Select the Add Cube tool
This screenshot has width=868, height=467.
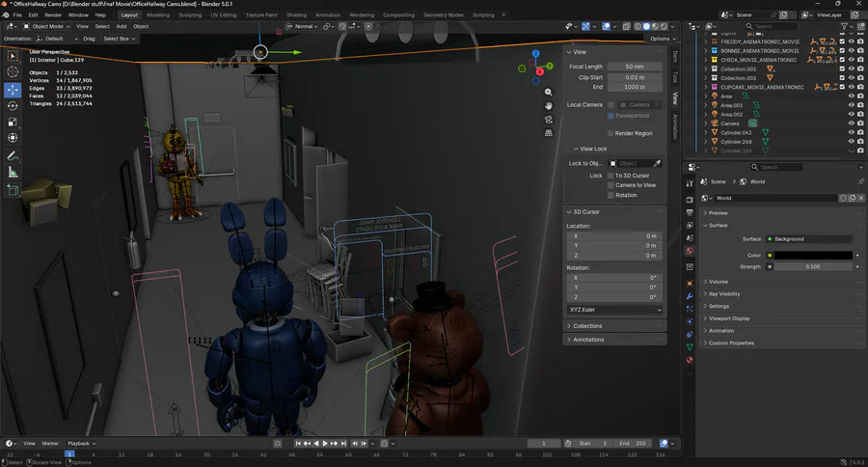[x=13, y=191]
